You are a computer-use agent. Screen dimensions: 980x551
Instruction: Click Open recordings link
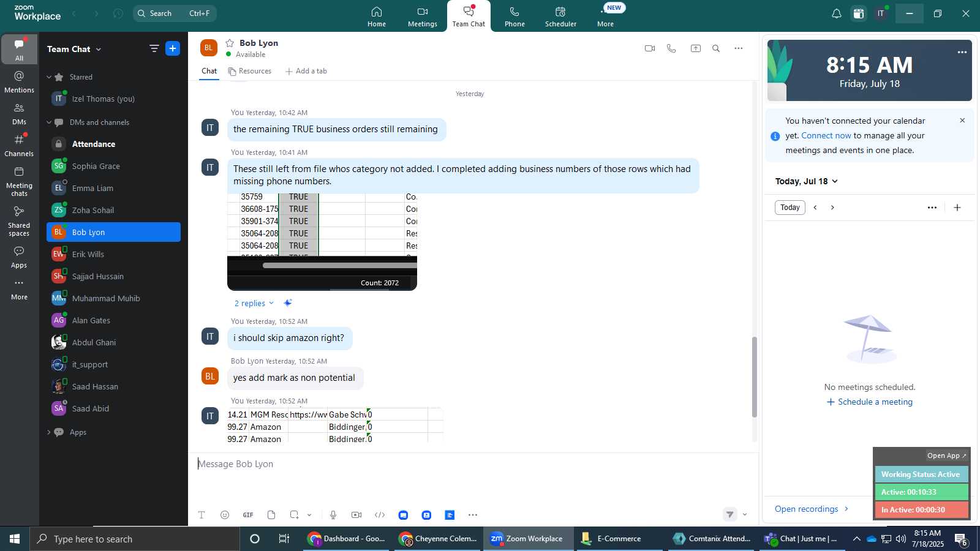(x=812, y=509)
